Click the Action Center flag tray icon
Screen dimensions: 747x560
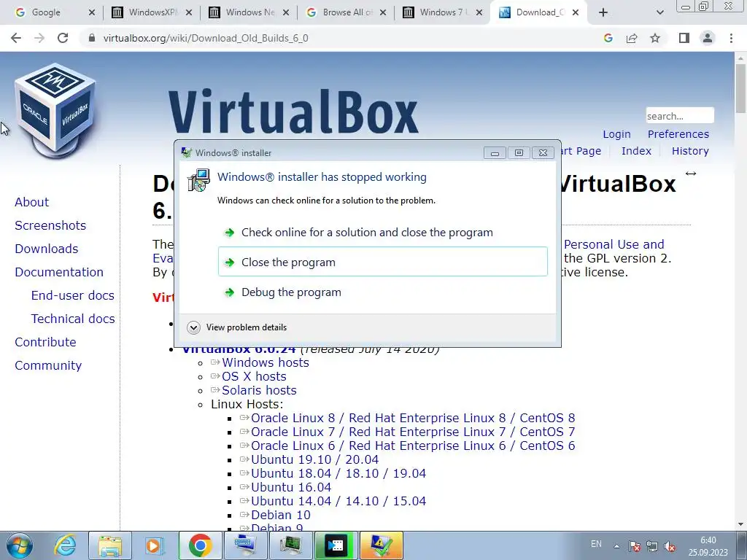click(634, 545)
